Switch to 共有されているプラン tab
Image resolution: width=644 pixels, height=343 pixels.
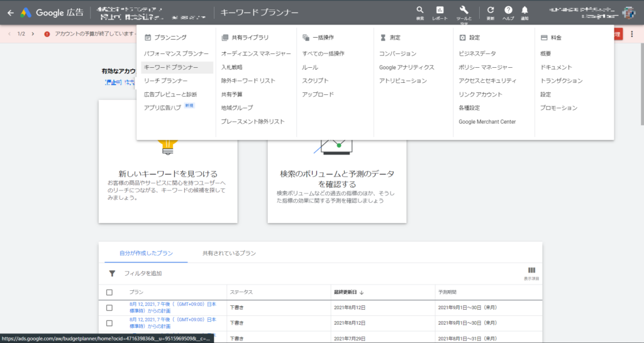229,253
